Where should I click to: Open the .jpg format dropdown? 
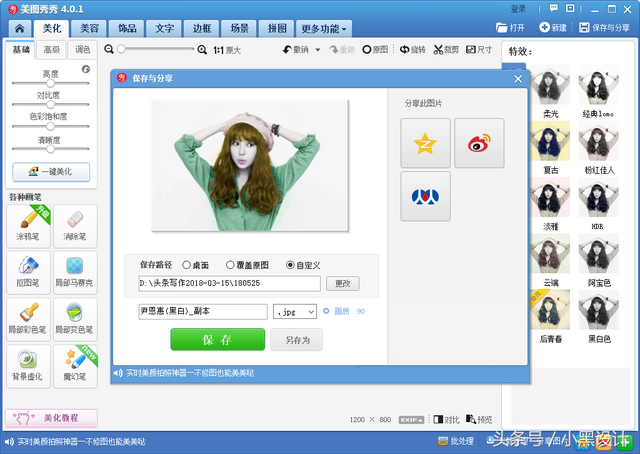pos(295,312)
